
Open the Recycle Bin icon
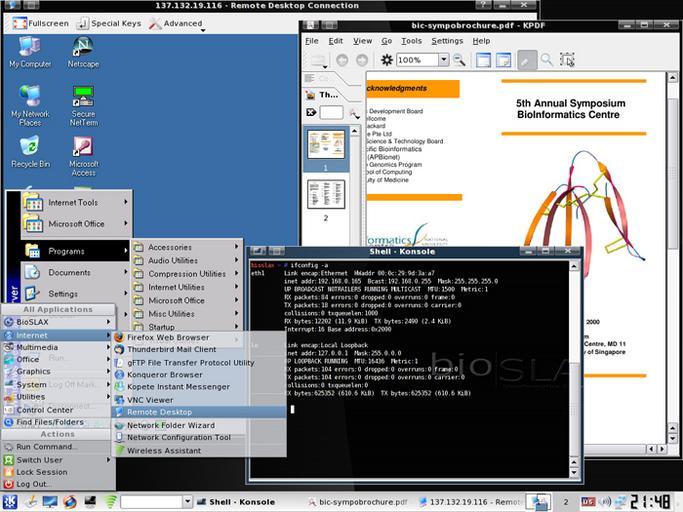[30, 151]
